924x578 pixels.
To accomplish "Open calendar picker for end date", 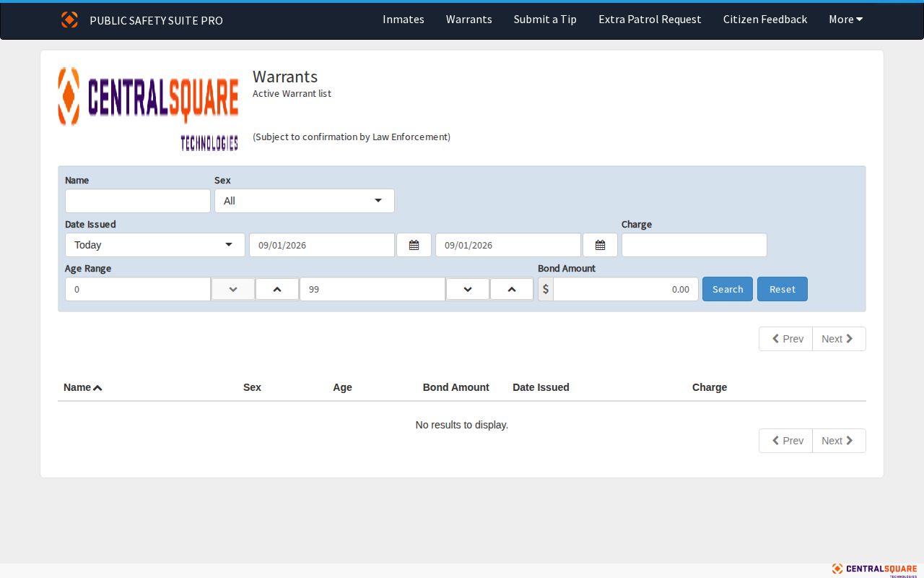I will click(600, 245).
